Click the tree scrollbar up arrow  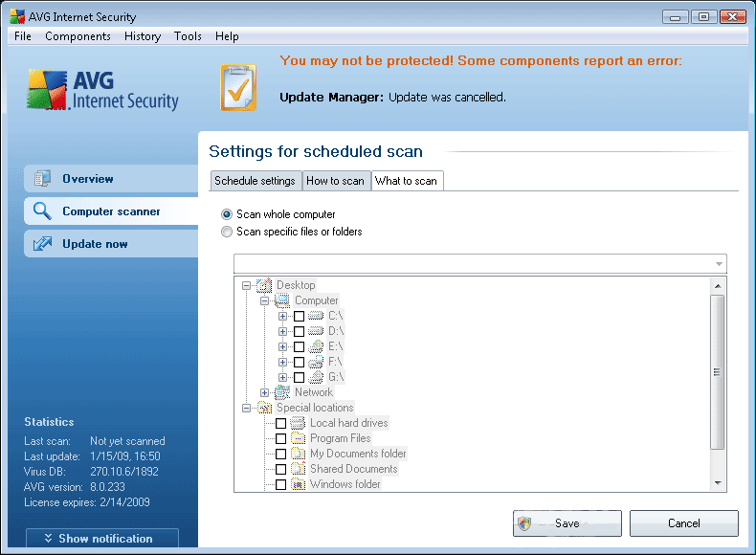[718, 285]
